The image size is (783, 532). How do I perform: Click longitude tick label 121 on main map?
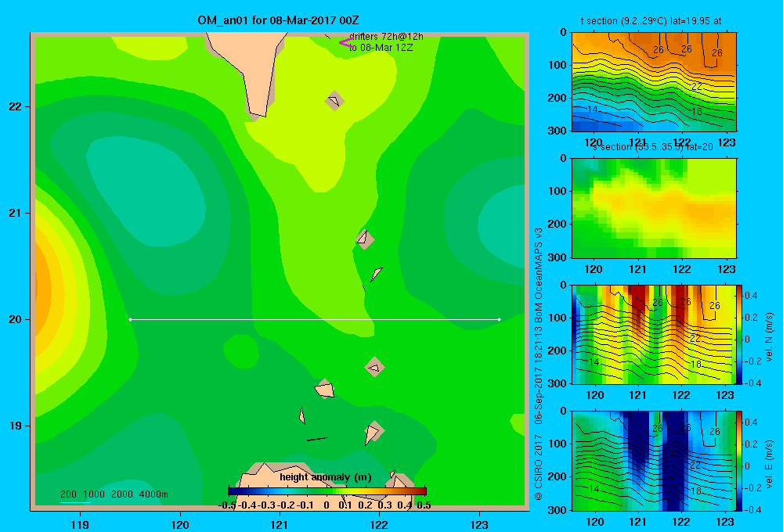[280, 524]
